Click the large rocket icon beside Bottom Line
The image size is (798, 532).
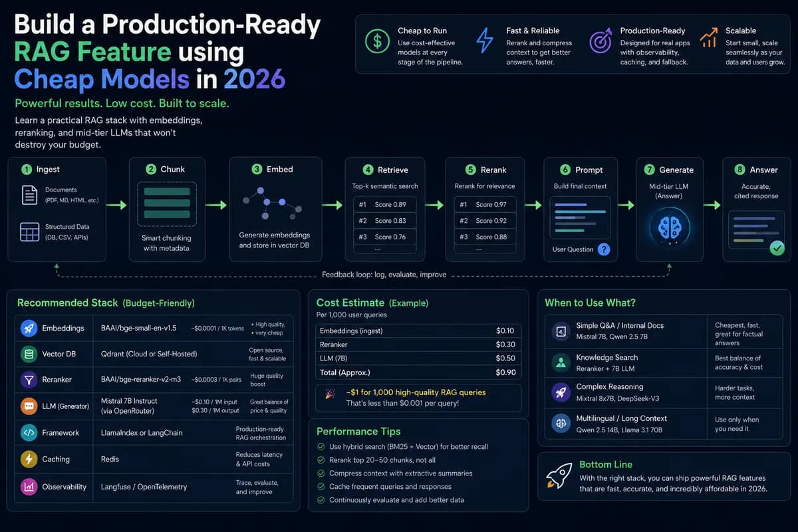(559, 475)
